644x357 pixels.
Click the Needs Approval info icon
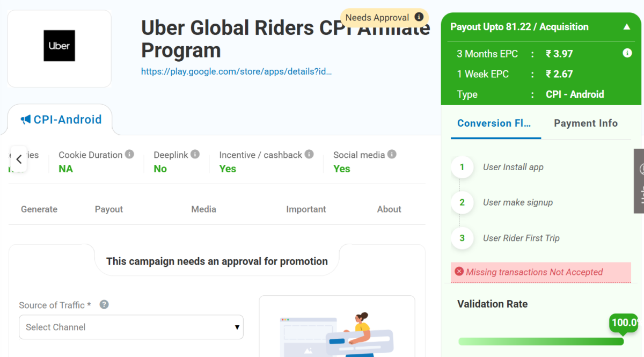click(419, 17)
